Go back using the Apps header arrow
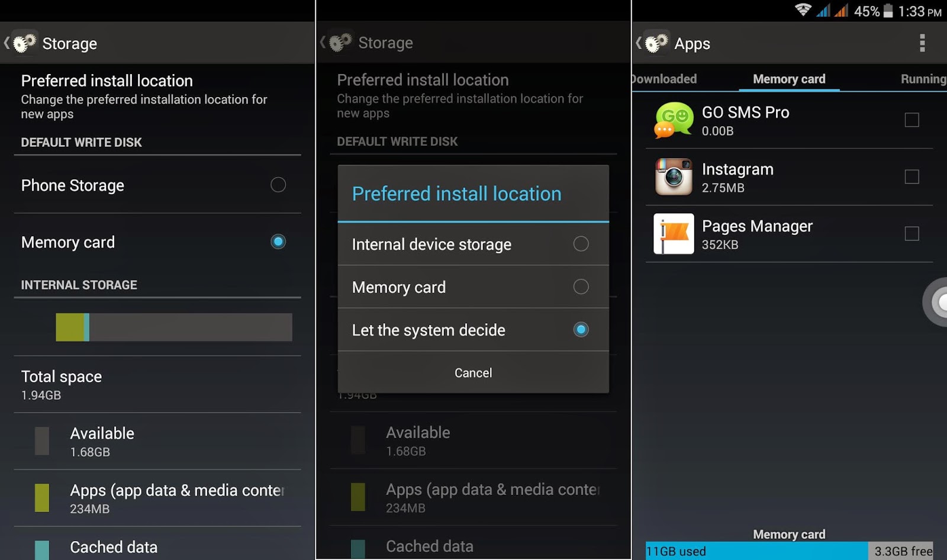947x560 pixels. tap(639, 43)
